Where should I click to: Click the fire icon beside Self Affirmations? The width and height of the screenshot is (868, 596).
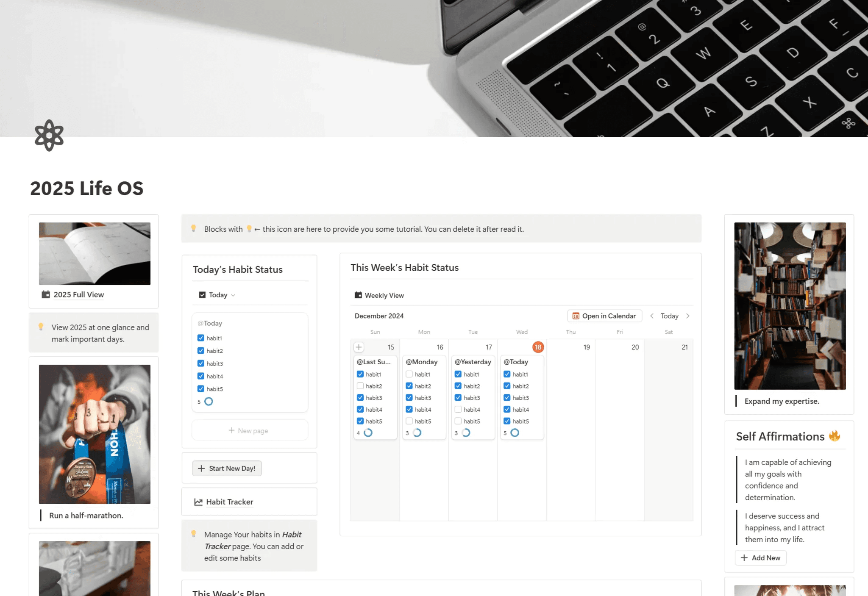pos(835,436)
